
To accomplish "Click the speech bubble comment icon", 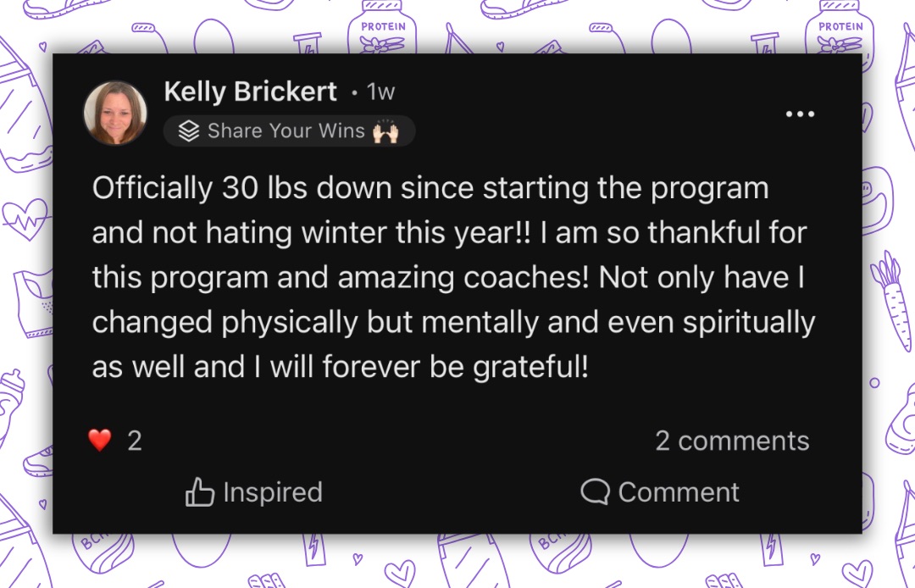I will 595,492.
